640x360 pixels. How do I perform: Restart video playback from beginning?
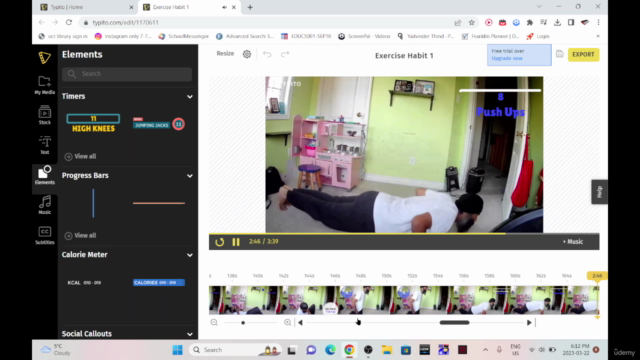220,242
